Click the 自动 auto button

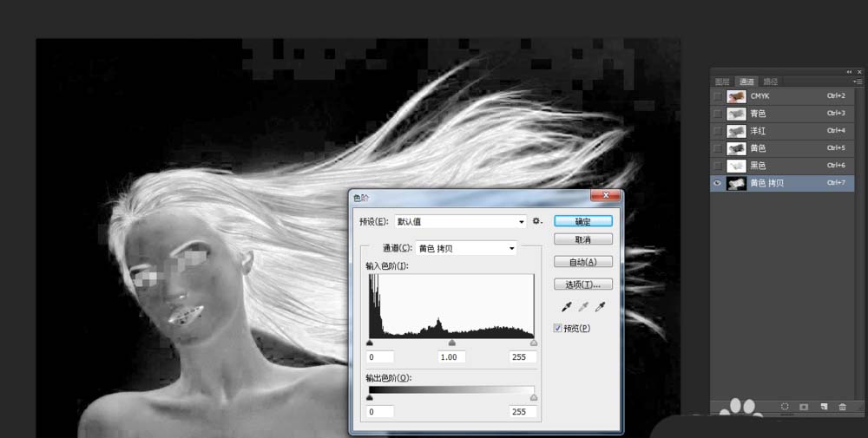click(582, 262)
